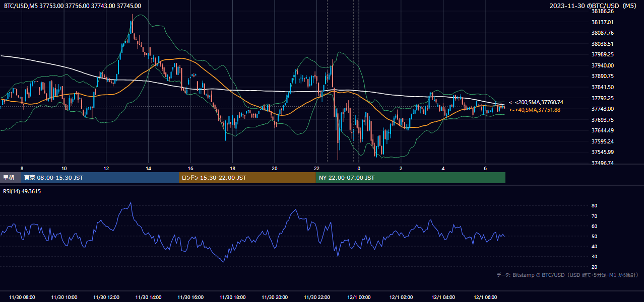The width and height of the screenshot is (644, 302).
Task: Click the 11/30 08:00 time axis label
Action: coord(22,297)
